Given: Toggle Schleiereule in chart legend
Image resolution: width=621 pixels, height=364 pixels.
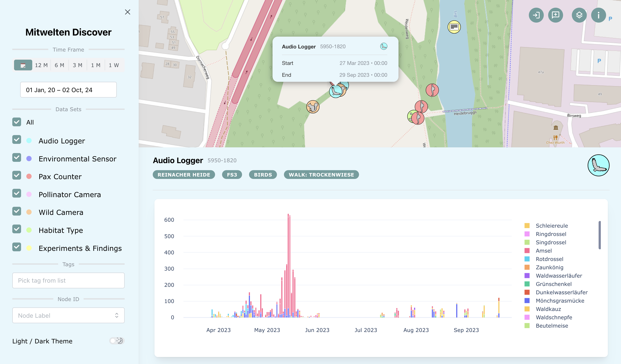Looking at the screenshot, I should [x=546, y=226].
